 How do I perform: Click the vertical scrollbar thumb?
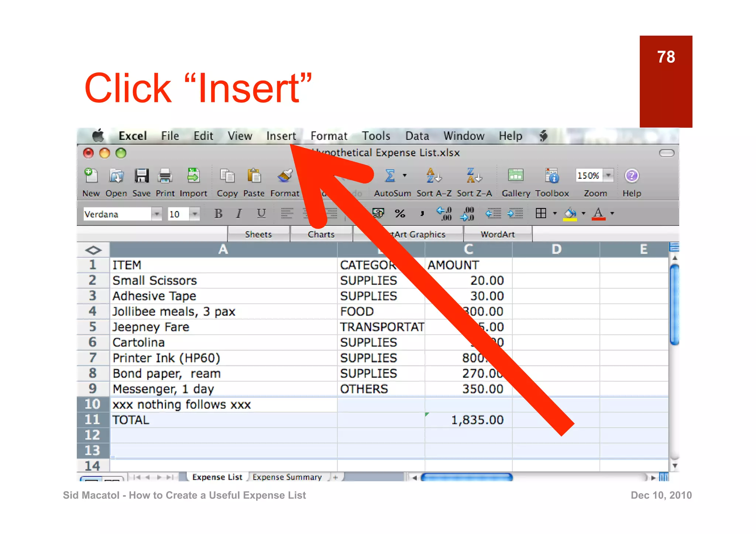pyautogui.click(x=674, y=305)
